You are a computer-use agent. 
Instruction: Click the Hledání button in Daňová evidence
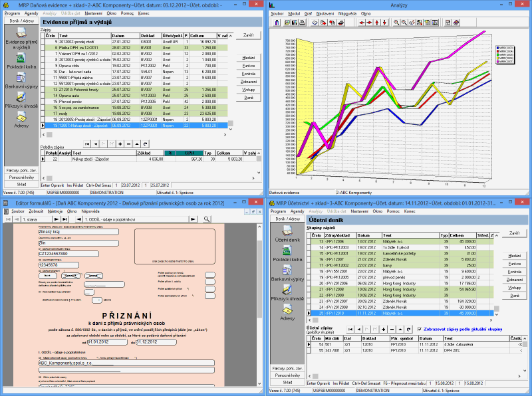click(249, 58)
